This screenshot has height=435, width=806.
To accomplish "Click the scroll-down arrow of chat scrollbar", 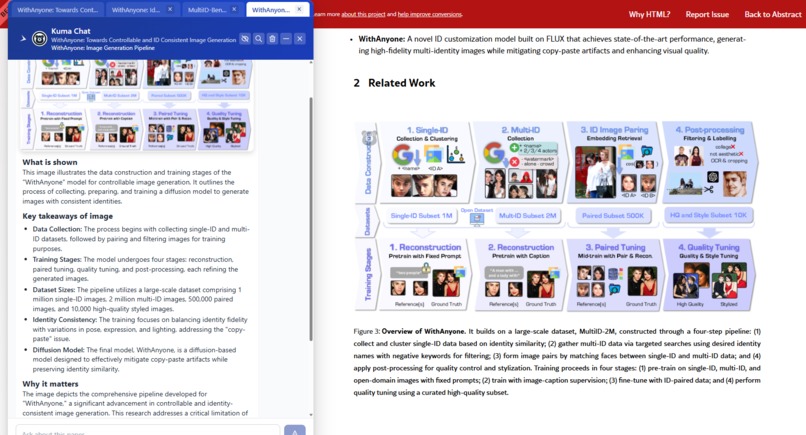I will pyautogui.click(x=310, y=414).
